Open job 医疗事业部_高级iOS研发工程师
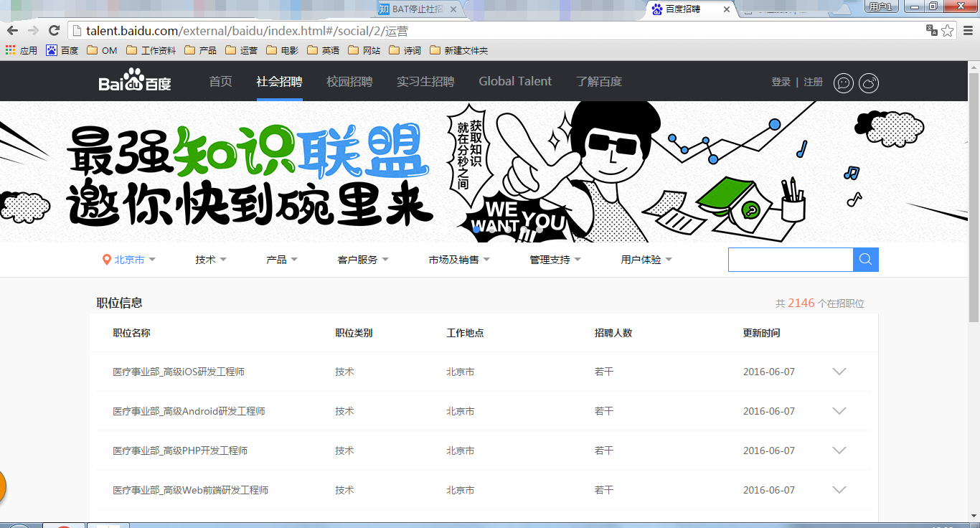This screenshot has width=980, height=528. tap(179, 372)
